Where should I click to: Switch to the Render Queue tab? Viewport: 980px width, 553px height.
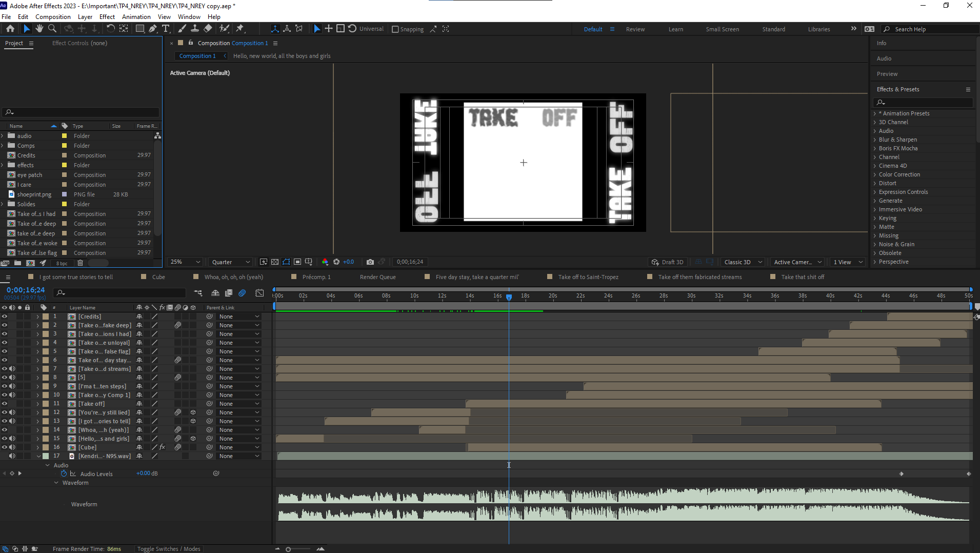pyautogui.click(x=377, y=277)
